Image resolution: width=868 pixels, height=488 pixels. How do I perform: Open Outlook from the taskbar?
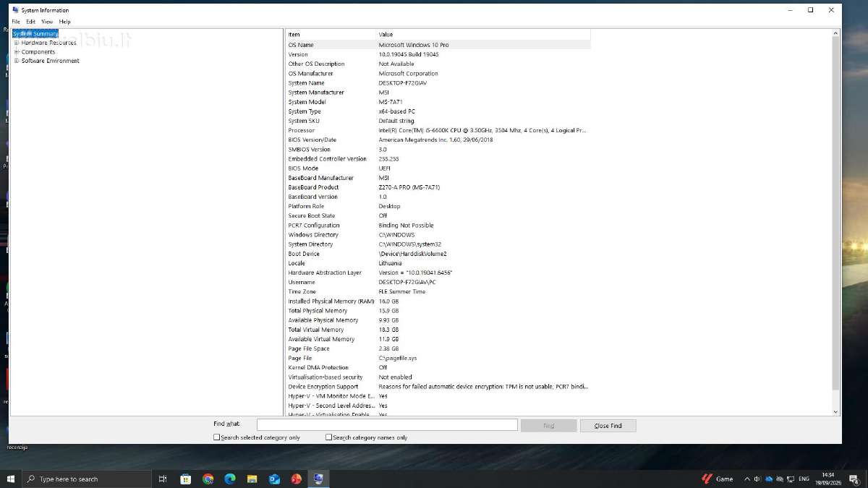[x=274, y=479]
